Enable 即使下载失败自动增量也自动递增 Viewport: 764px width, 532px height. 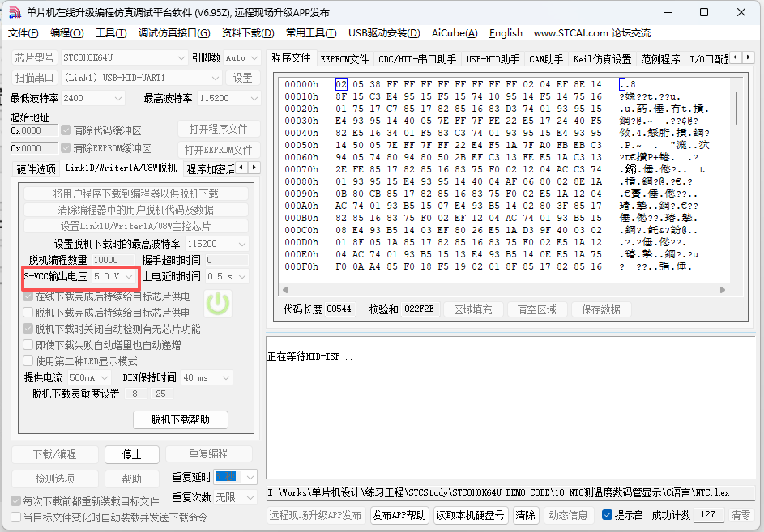pyautogui.click(x=29, y=346)
